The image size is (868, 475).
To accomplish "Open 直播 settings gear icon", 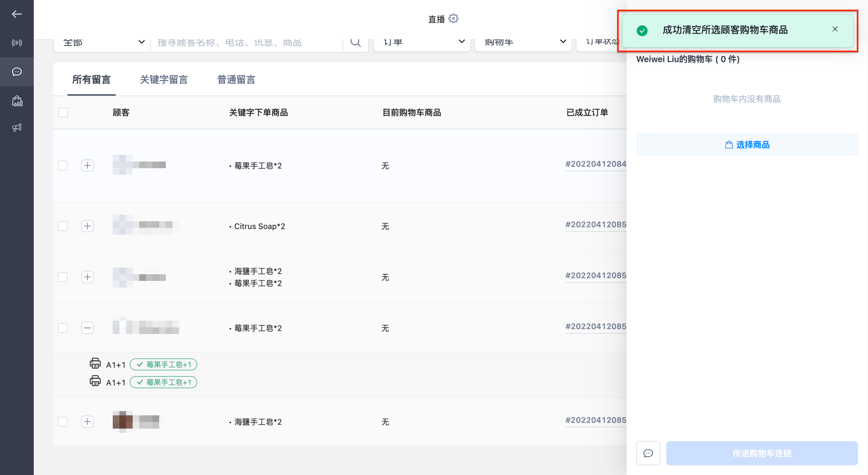I will pyautogui.click(x=453, y=18).
